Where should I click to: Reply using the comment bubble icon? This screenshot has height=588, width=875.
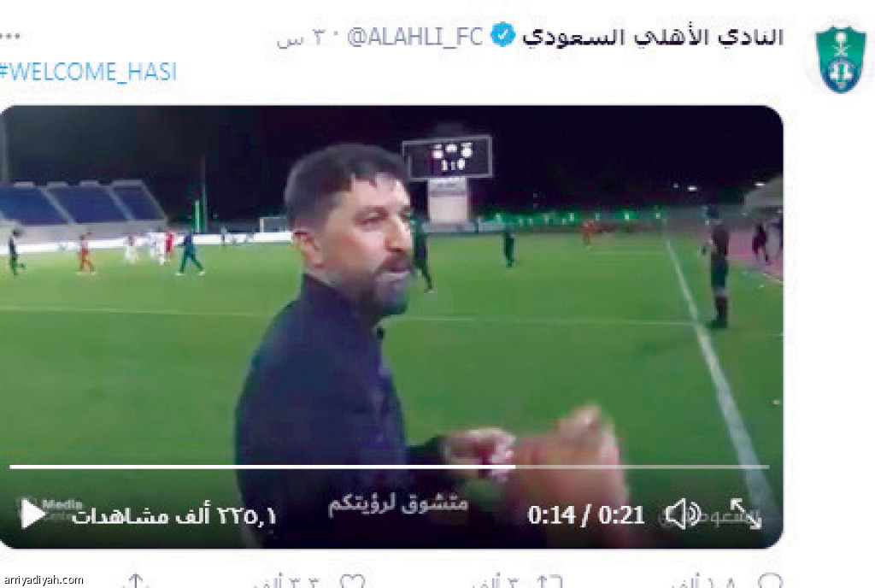[771, 582]
